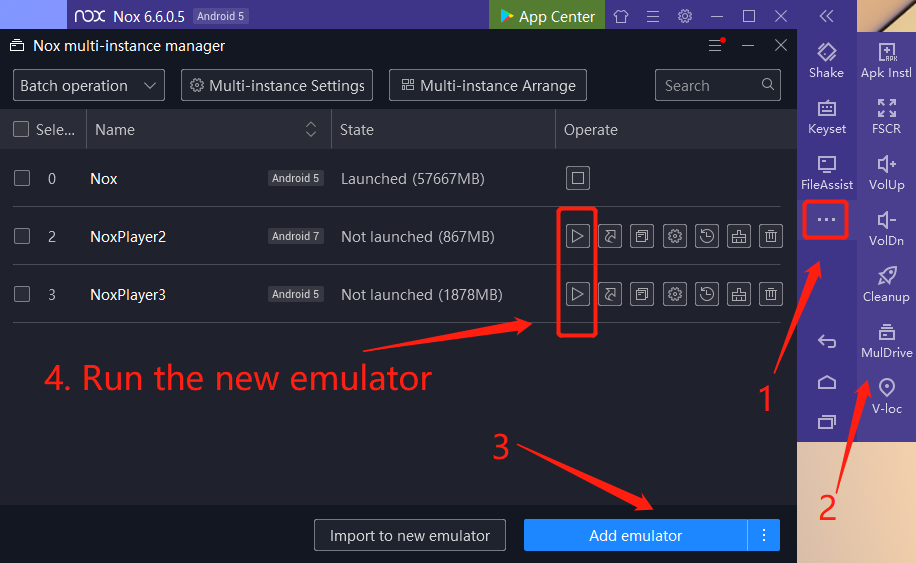916x563 pixels.
Task: Stop the launched Nox instance
Action: pos(578,178)
